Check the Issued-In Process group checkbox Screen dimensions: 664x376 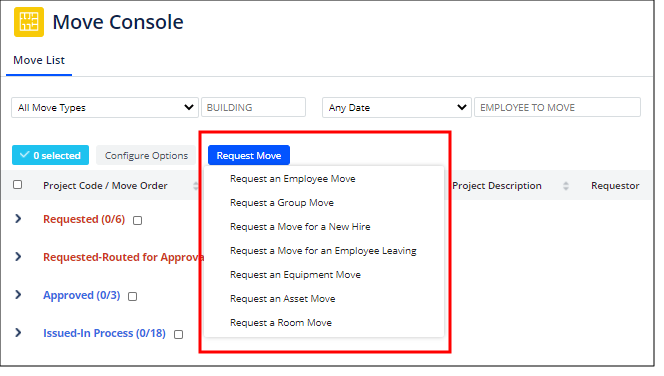click(x=179, y=335)
